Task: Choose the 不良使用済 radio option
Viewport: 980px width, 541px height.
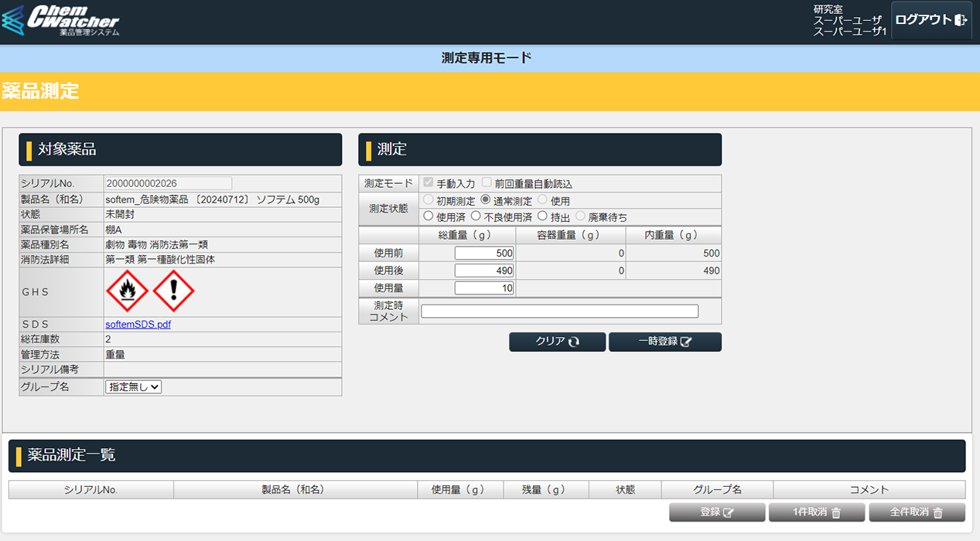Action: 476,216
